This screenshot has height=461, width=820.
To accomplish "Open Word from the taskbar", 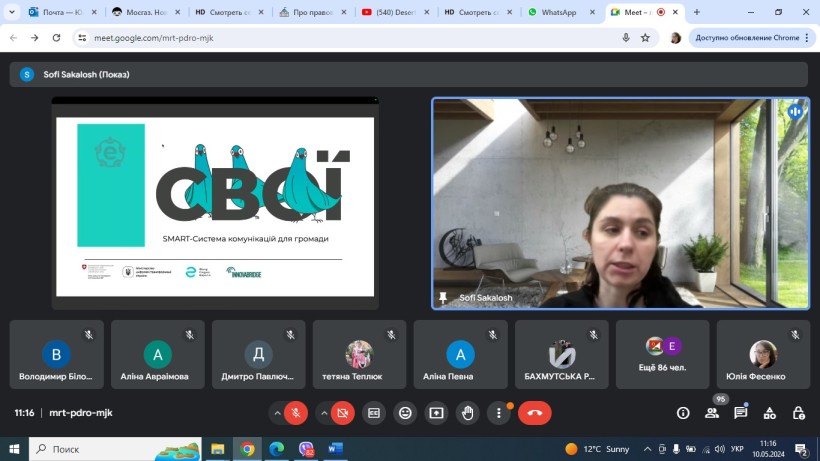I will tap(335, 449).
